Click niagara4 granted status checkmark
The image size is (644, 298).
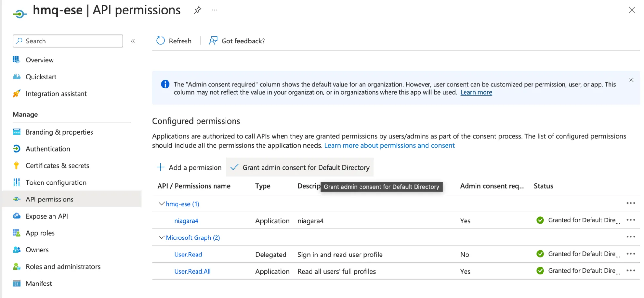(x=540, y=220)
